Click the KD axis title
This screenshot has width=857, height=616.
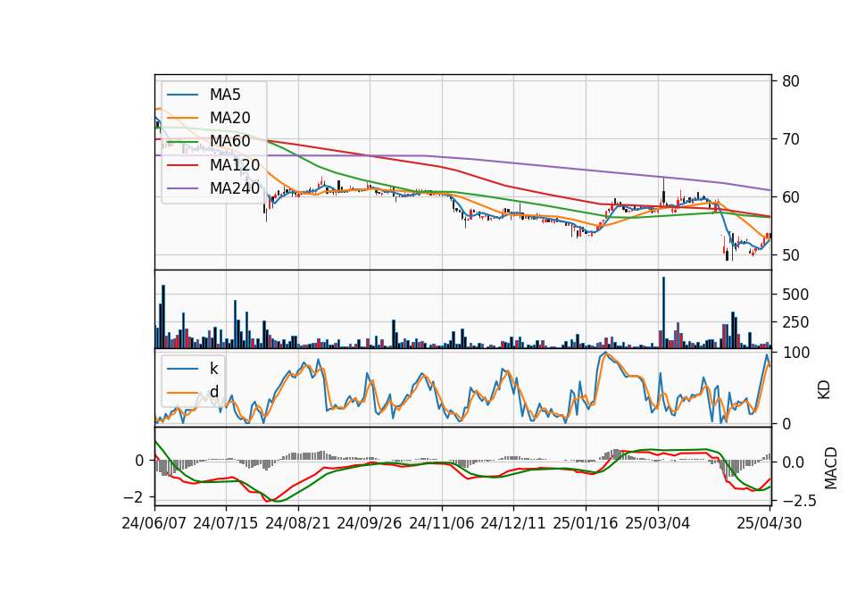coord(824,390)
